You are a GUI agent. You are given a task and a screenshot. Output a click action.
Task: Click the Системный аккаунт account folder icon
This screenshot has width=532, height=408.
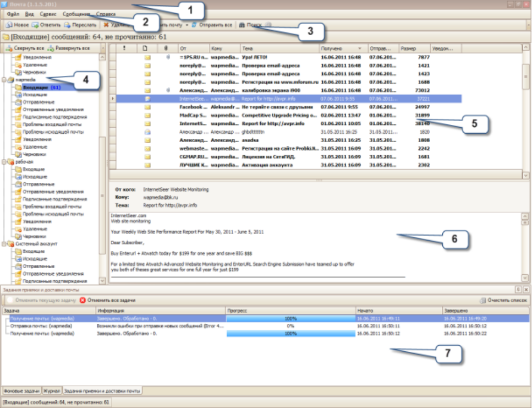click(x=11, y=244)
